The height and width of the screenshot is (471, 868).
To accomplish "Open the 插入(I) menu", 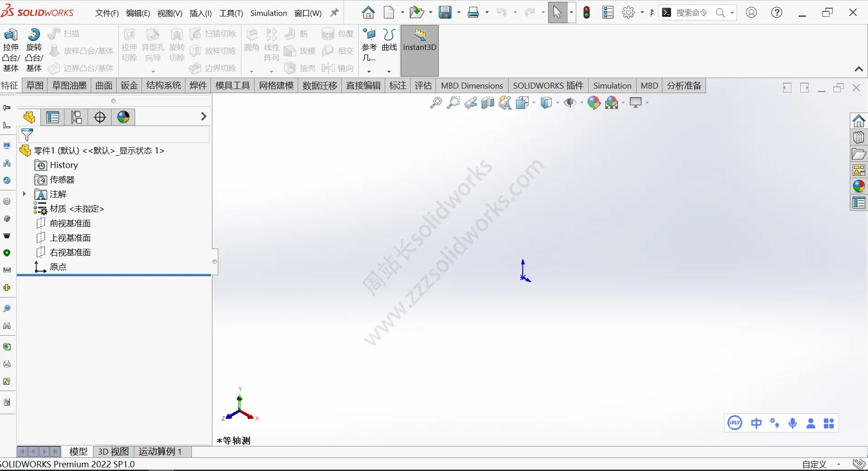I will 200,13.
